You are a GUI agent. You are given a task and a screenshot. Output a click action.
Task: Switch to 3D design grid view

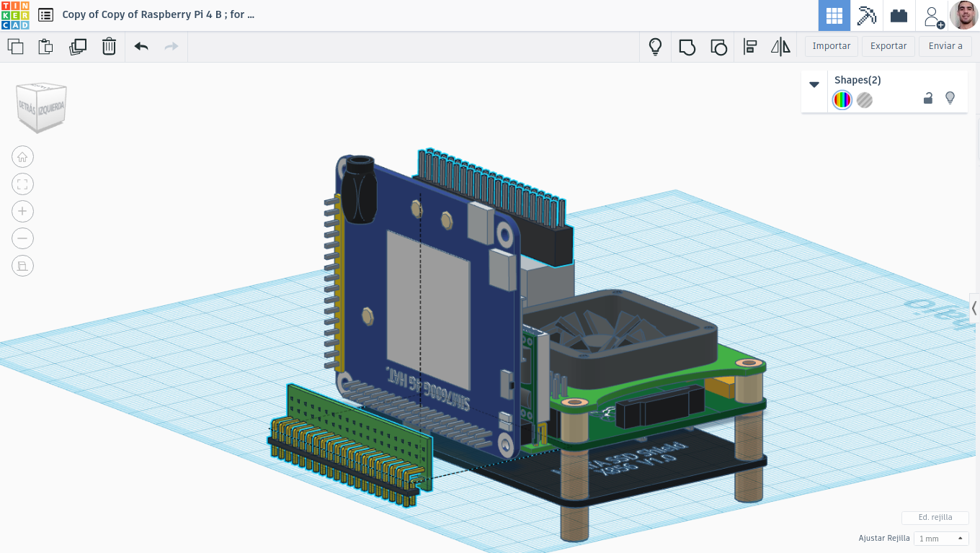[834, 15]
